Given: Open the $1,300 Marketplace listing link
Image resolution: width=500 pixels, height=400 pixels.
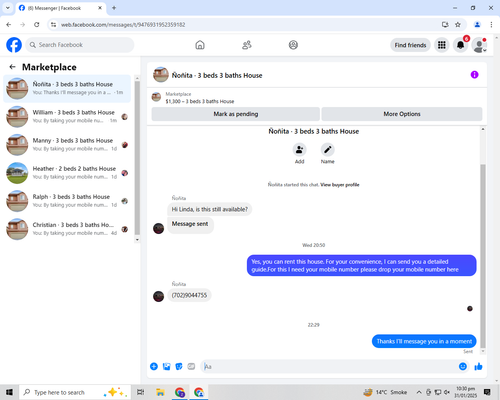Looking at the screenshot, I should (x=200, y=101).
